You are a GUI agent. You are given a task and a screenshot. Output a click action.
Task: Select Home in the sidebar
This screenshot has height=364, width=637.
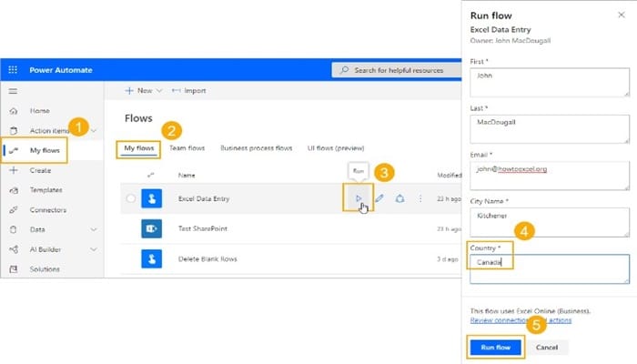click(x=40, y=111)
